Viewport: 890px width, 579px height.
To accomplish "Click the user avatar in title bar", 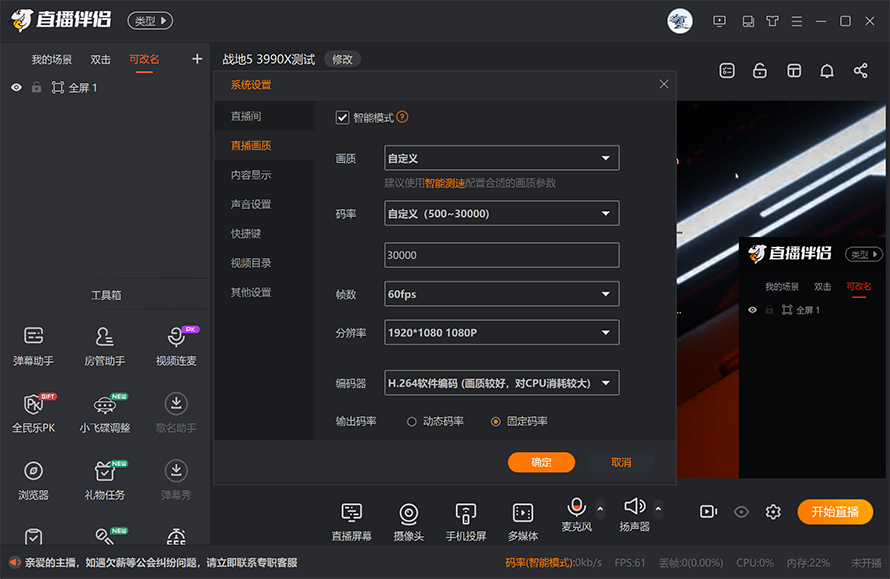I will [679, 21].
